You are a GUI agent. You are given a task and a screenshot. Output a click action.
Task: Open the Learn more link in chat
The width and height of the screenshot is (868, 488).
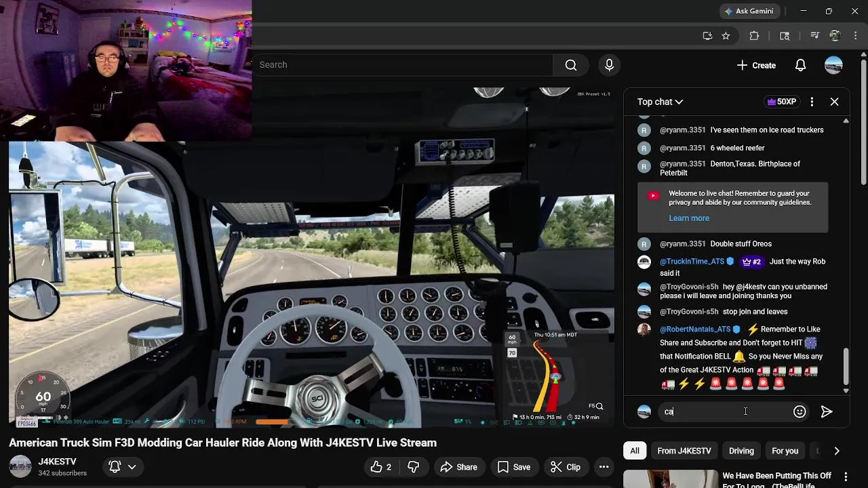689,218
